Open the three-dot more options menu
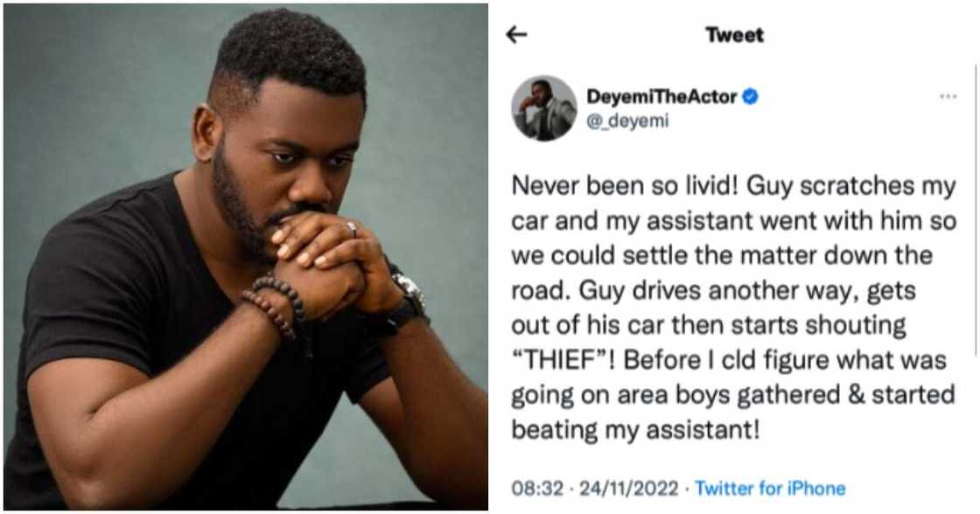The height and width of the screenshot is (514, 980). click(x=948, y=97)
